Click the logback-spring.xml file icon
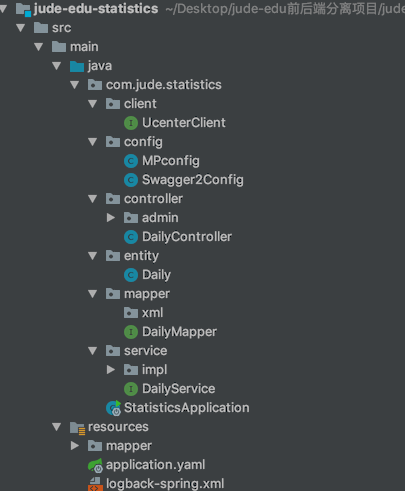 pyautogui.click(x=95, y=484)
